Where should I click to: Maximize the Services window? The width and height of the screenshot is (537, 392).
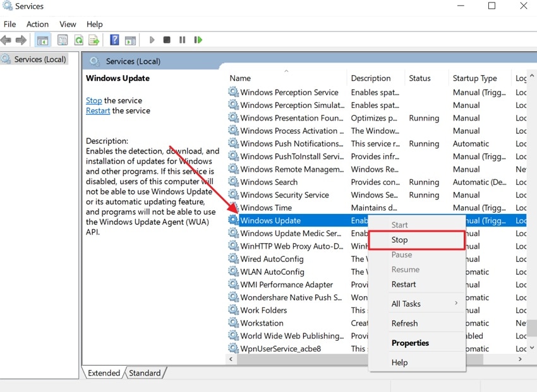pyautogui.click(x=492, y=6)
